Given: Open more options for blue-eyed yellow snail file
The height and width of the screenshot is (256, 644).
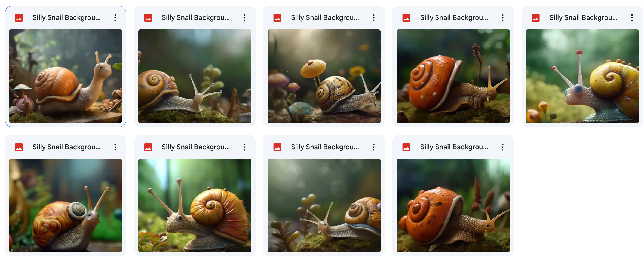Looking at the screenshot, I should tap(632, 18).
